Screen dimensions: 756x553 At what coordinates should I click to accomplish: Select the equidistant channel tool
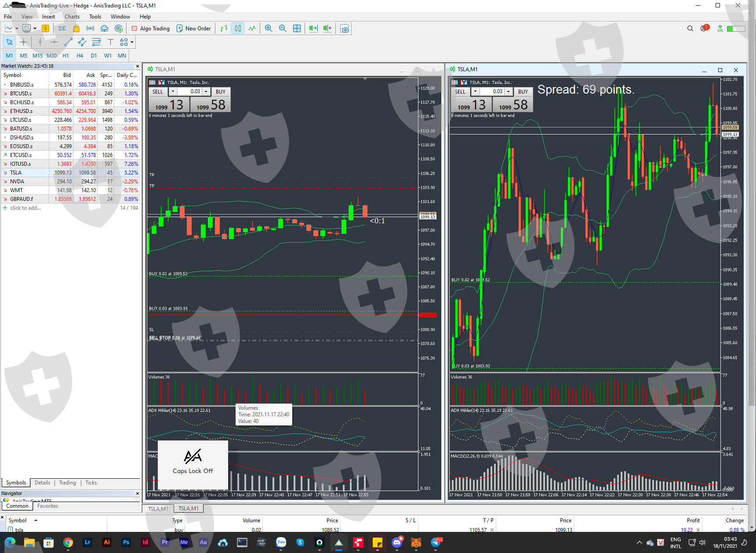[82, 42]
